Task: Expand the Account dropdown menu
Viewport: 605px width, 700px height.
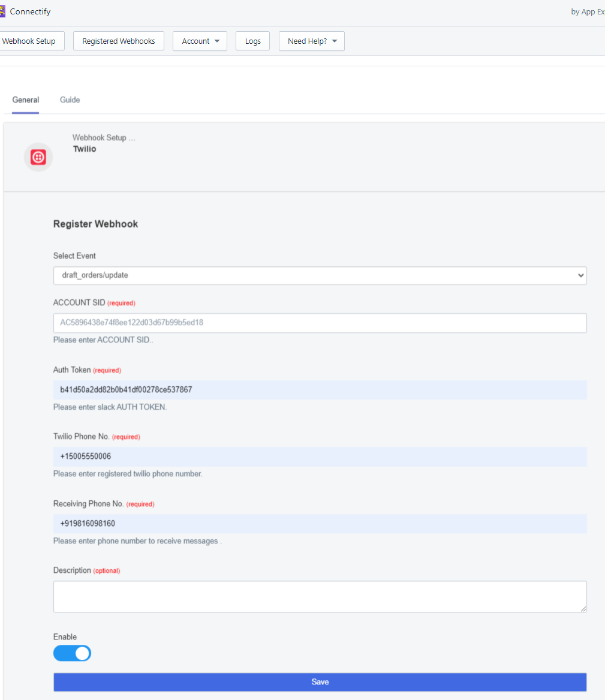Action: tap(200, 41)
